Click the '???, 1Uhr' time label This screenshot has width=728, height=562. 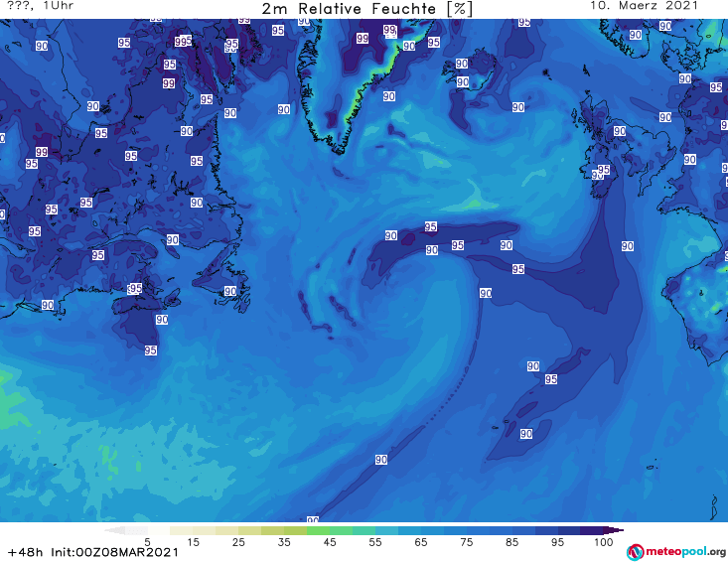(41, 6)
